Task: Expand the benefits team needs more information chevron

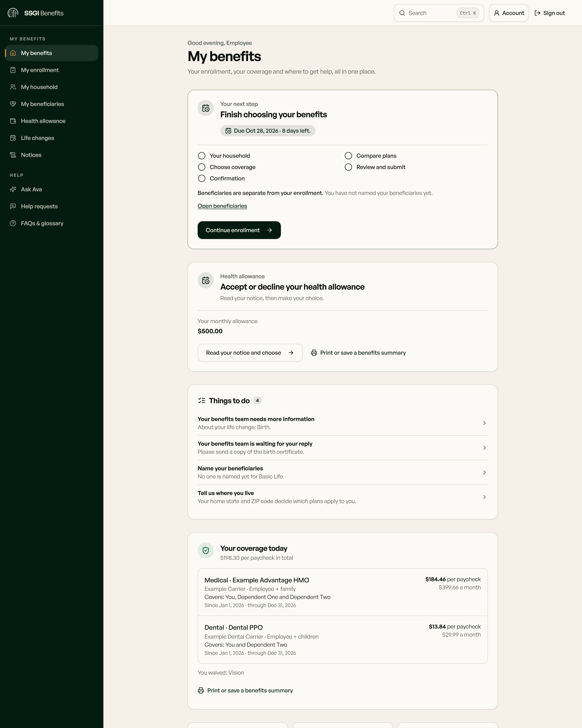Action: point(484,423)
